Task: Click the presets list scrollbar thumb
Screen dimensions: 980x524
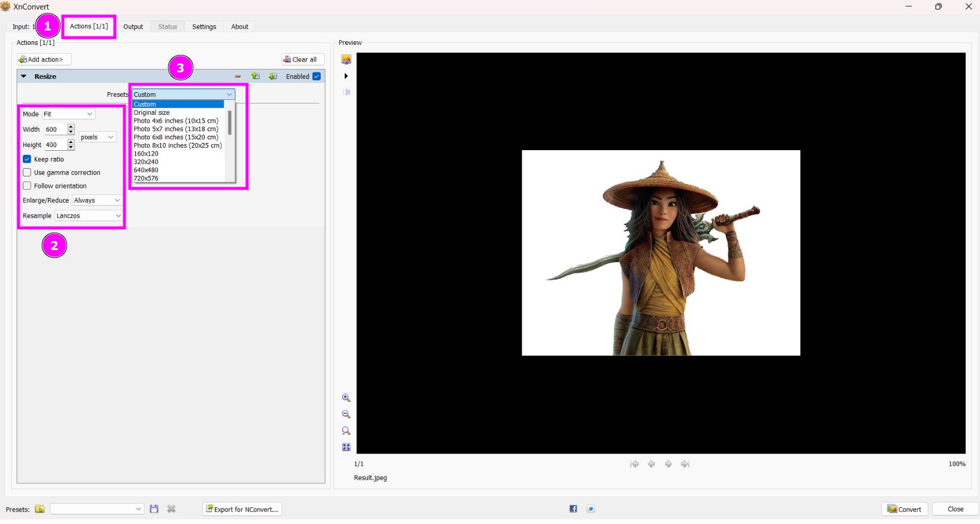Action: 230,123
